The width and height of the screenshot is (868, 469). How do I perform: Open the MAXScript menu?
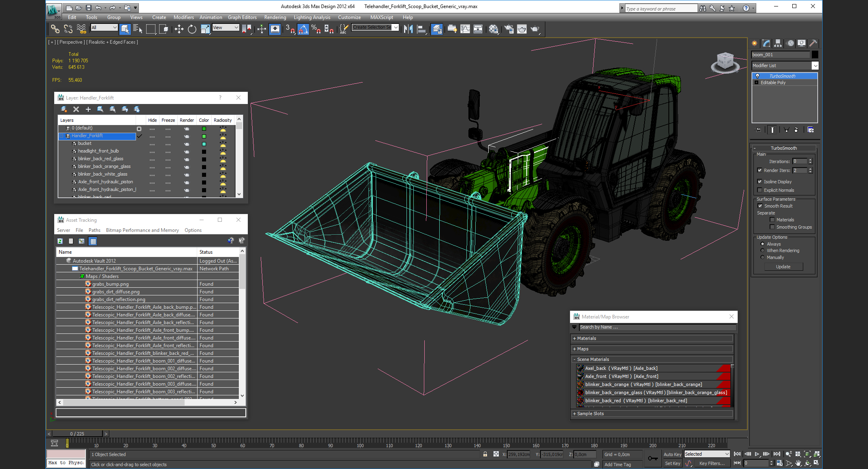(x=381, y=17)
